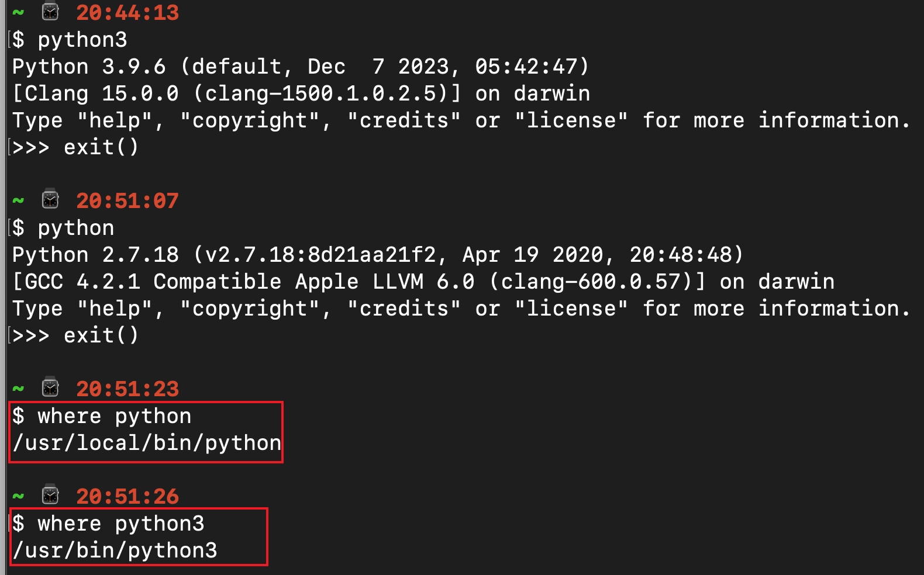Image resolution: width=924 pixels, height=575 pixels.
Task: Click the watch icon beside 20:51:23
Action: point(50,388)
